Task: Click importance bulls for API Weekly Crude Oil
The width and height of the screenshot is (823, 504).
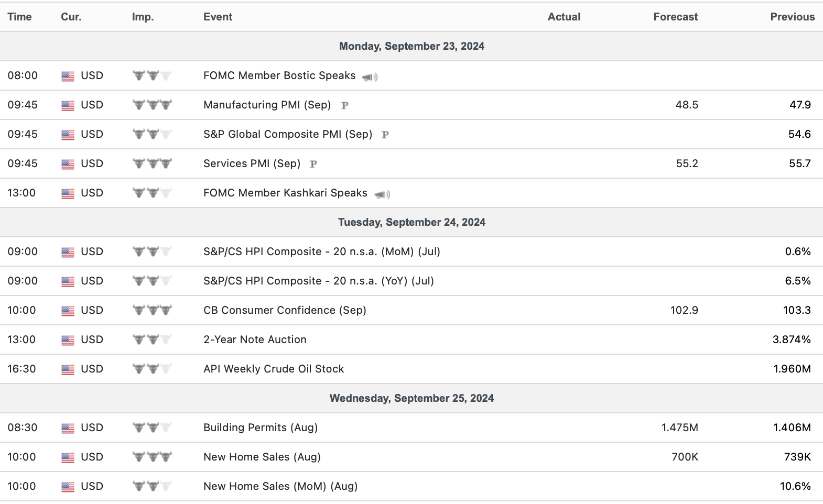Action: pos(152,369)
